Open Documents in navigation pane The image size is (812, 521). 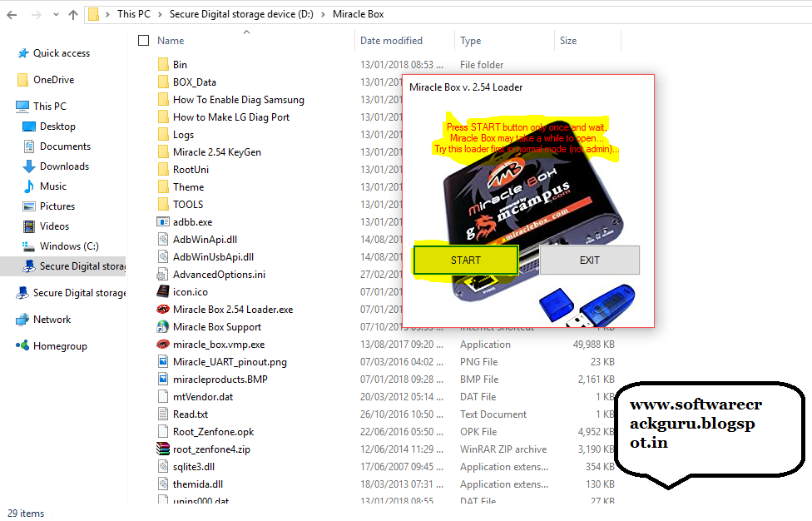[x=57, y=146]
